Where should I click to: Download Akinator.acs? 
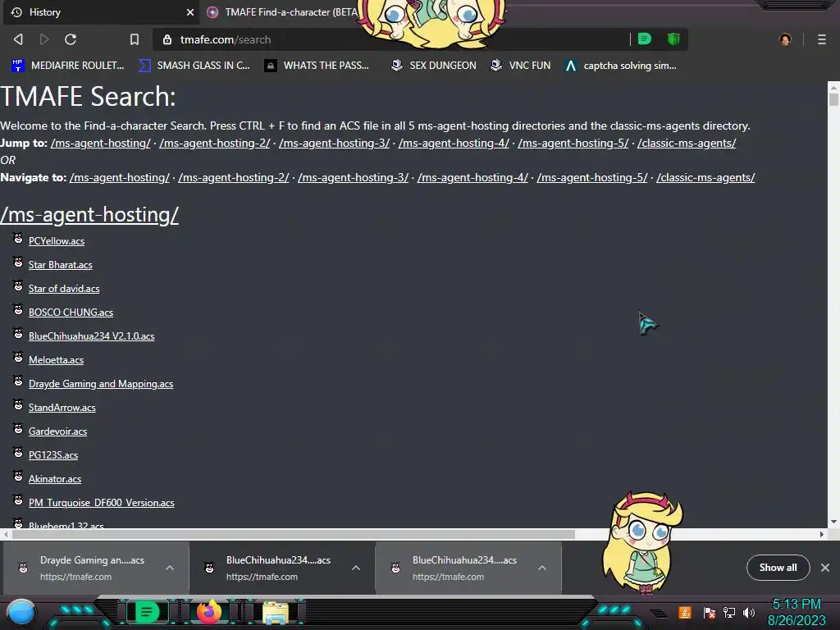[55, 479]
